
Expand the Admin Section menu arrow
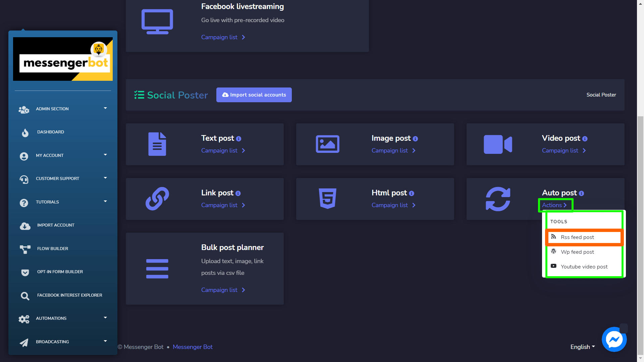pyautogui.click(x=105, y=108)
